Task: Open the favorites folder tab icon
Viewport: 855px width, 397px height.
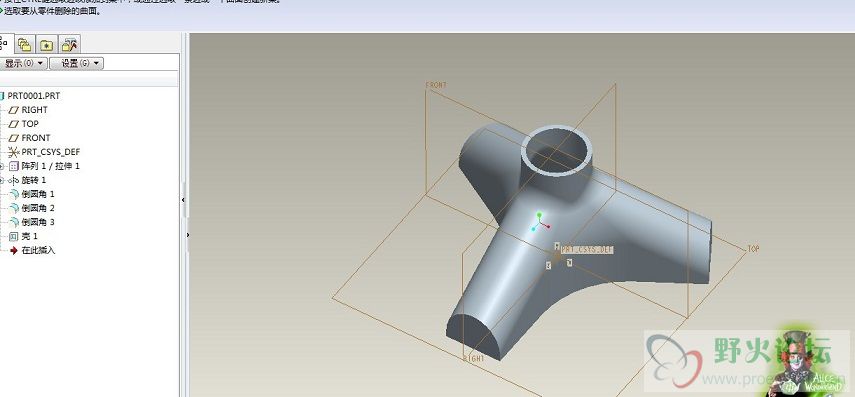Action: pos(47,45)
